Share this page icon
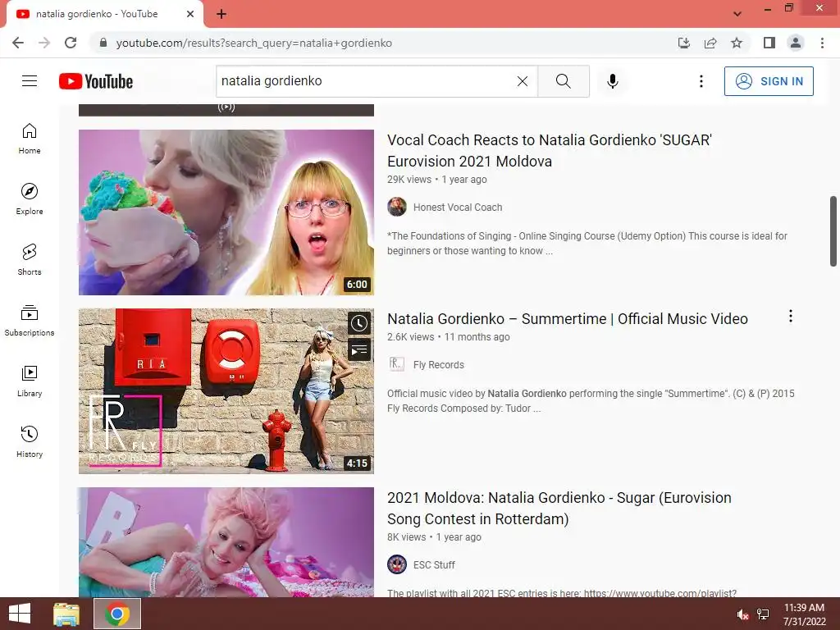The width and height of the screenshot is (840, 630). [710, 43]
